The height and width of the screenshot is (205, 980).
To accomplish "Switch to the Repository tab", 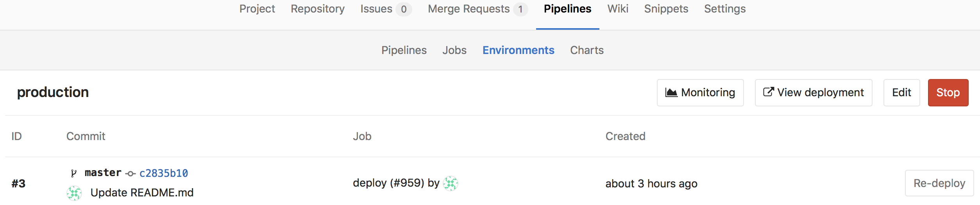I will tap(317, 9).
